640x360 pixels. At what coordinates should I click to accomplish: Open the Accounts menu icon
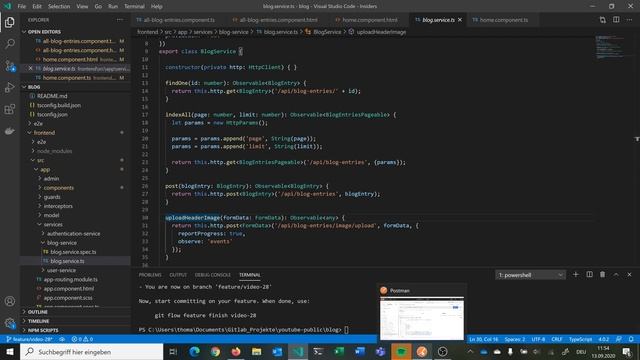10,301
